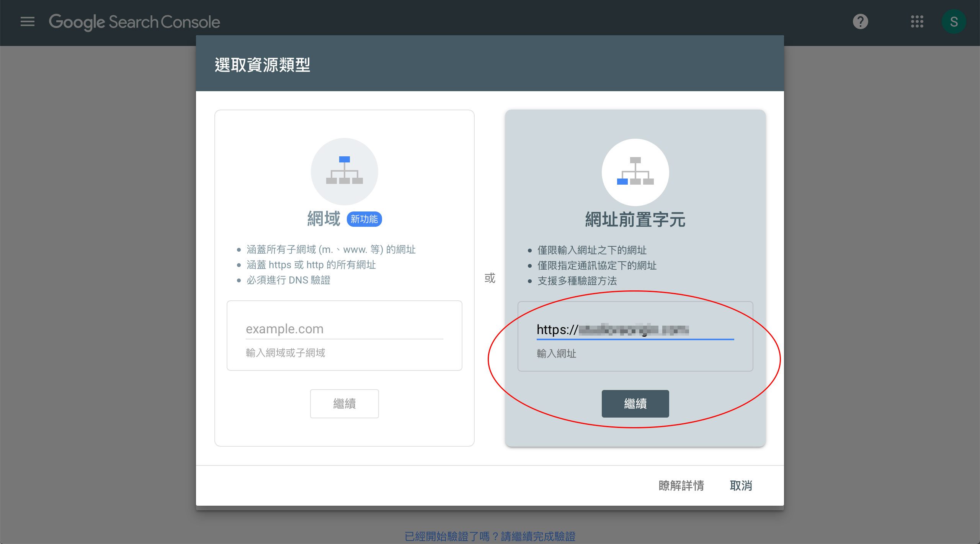Click the 網域 domain hierarchy icon
The image size is (980, 544).
tap(344, 171)
